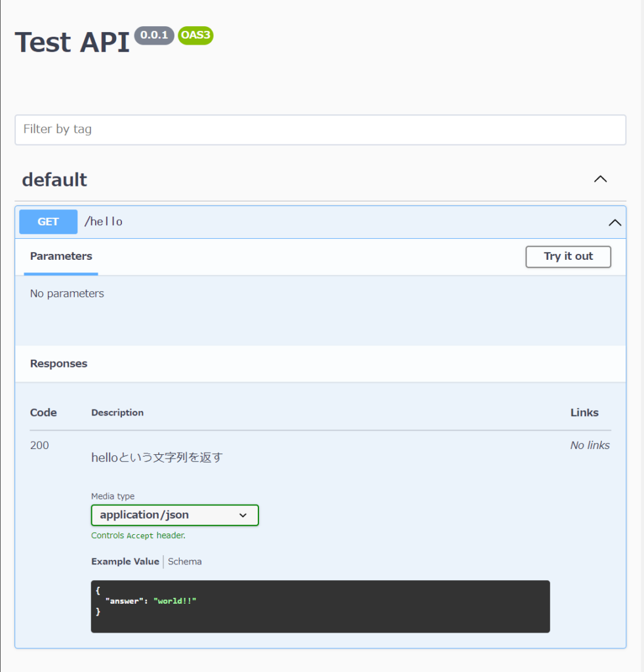The image size is (644, 672).
Task: Switch to the Schema tab
Action: tap(184, 561)
